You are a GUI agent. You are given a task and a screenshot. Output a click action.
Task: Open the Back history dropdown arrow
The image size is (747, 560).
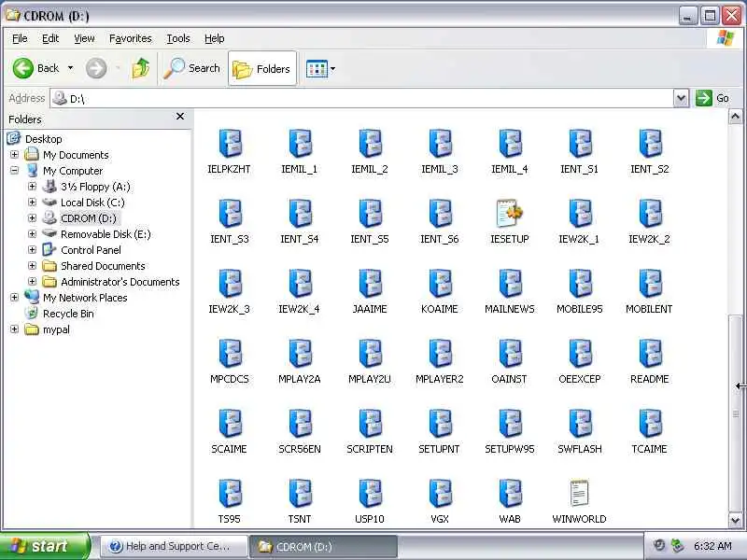(x=71, y=68)
